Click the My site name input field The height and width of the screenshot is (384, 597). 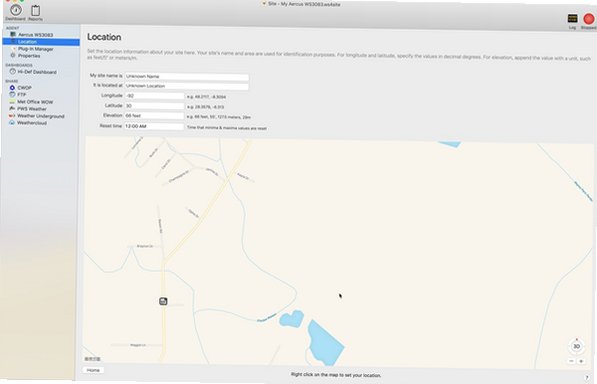[x=187, y=76]
